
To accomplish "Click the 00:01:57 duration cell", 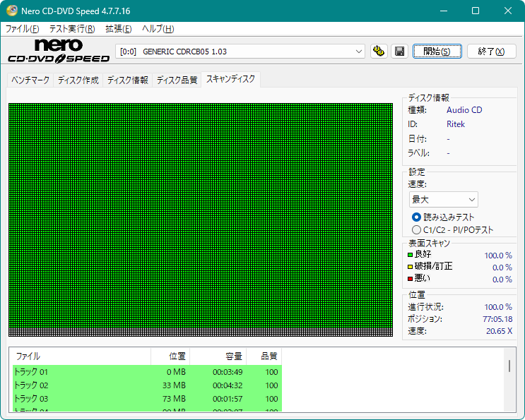I will (x=228, y=399).
